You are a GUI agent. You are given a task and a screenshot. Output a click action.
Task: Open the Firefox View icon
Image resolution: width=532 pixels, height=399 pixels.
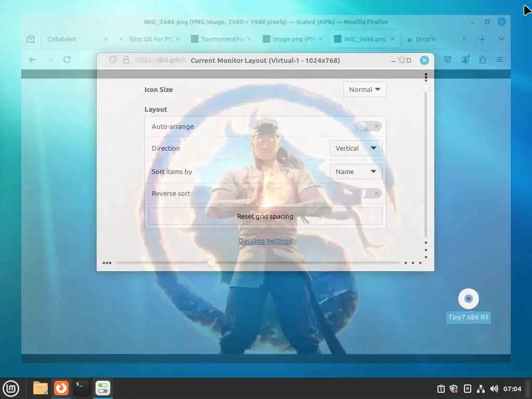(x=31, y=39)
